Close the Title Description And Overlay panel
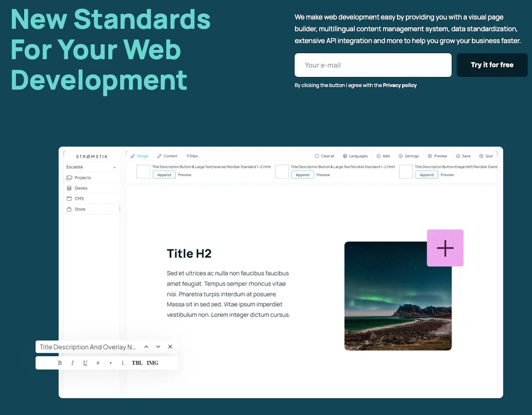This screenshot has height=415, width=532. point(170,346)
